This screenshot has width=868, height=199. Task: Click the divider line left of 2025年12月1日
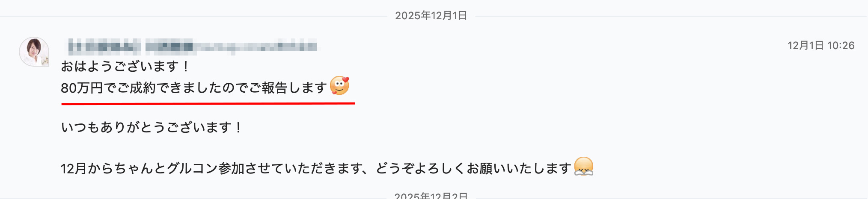(x=193, y=17)
